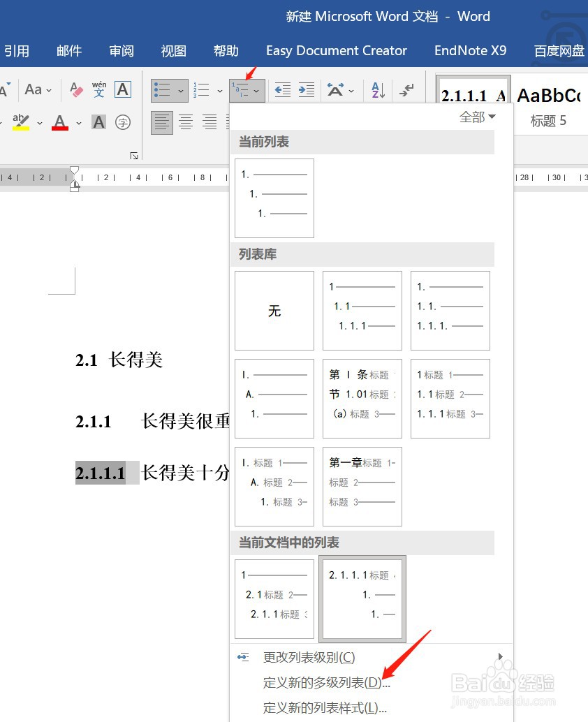Open the 全部 filter dropdown
Viewport: 588px width, 722px height.
pos(477,117)
